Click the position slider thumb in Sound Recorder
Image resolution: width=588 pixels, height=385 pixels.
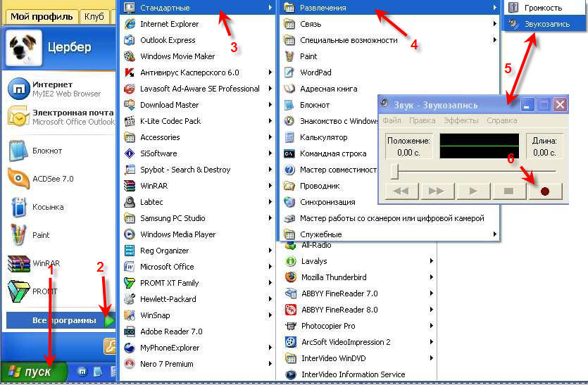click(394, 171)
